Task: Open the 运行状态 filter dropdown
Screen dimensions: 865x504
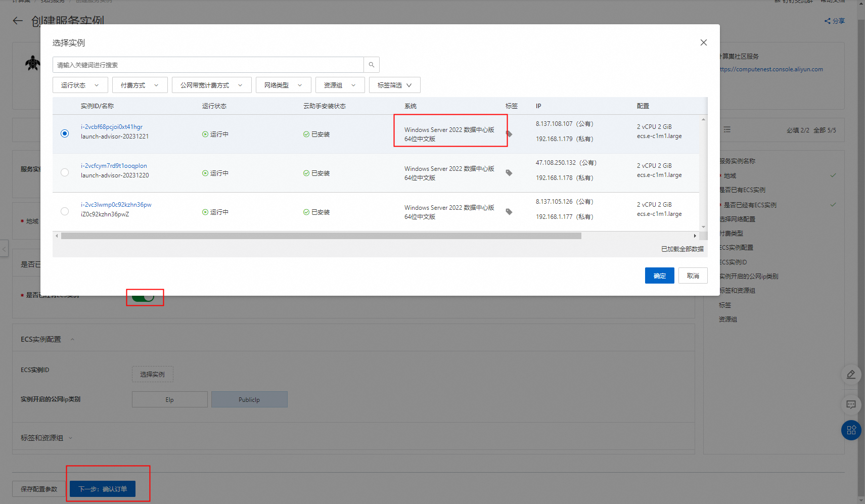Action: tap(80, 85)
